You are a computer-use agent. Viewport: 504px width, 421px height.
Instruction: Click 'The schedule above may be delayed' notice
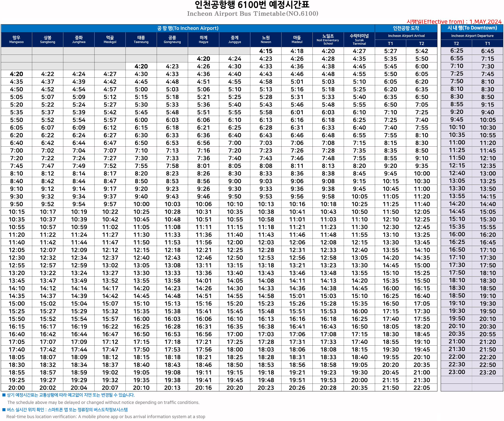click(x=103, y=402)
